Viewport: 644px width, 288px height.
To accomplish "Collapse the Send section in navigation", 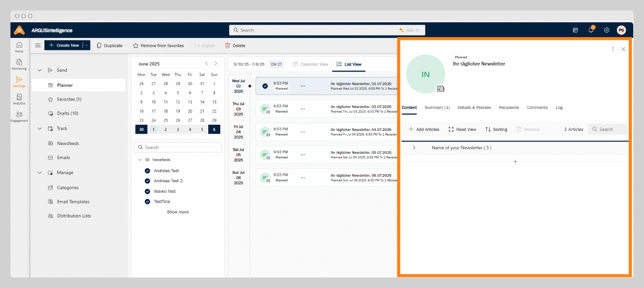I will click(x=40, y=70).
